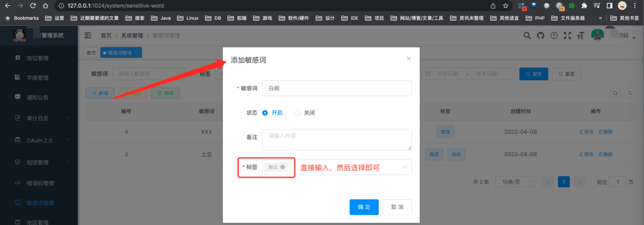
Task: Click the green star extension icon
Action: point(572,6)
